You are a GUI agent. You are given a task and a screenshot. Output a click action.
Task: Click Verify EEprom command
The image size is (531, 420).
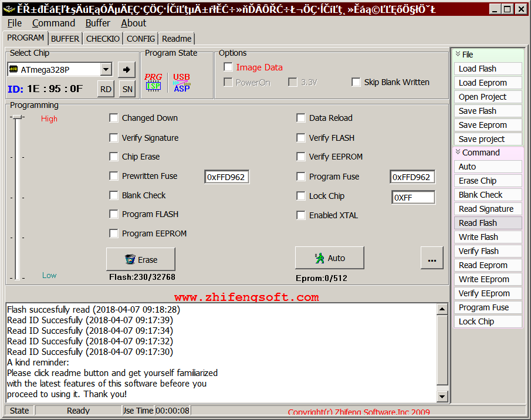488,293
